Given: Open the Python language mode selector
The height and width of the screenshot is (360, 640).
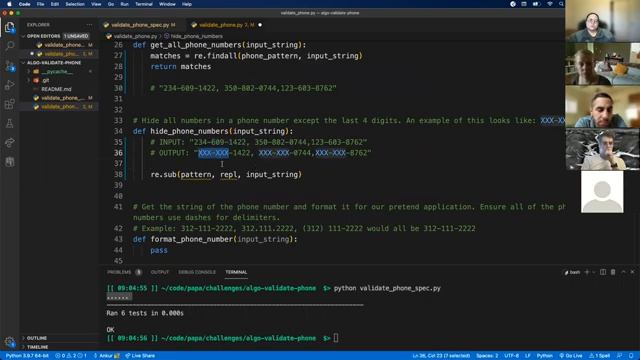Looking at the screenshot, I should click(544, 356).
